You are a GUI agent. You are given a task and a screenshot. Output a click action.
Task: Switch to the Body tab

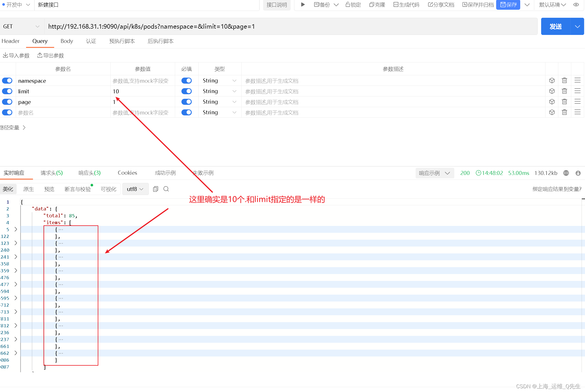tap(67, 41)
